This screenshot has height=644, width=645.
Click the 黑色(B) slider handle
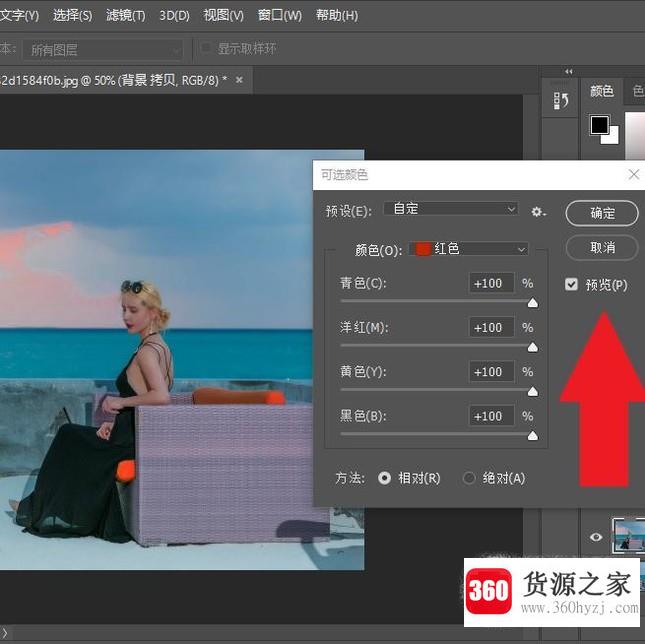[532, 436]
